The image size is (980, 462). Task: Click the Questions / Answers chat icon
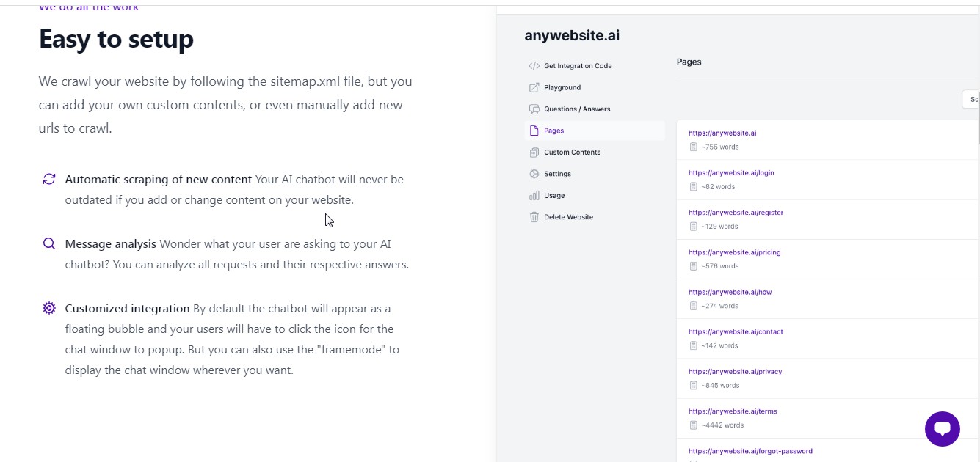(x=534, y=109)
